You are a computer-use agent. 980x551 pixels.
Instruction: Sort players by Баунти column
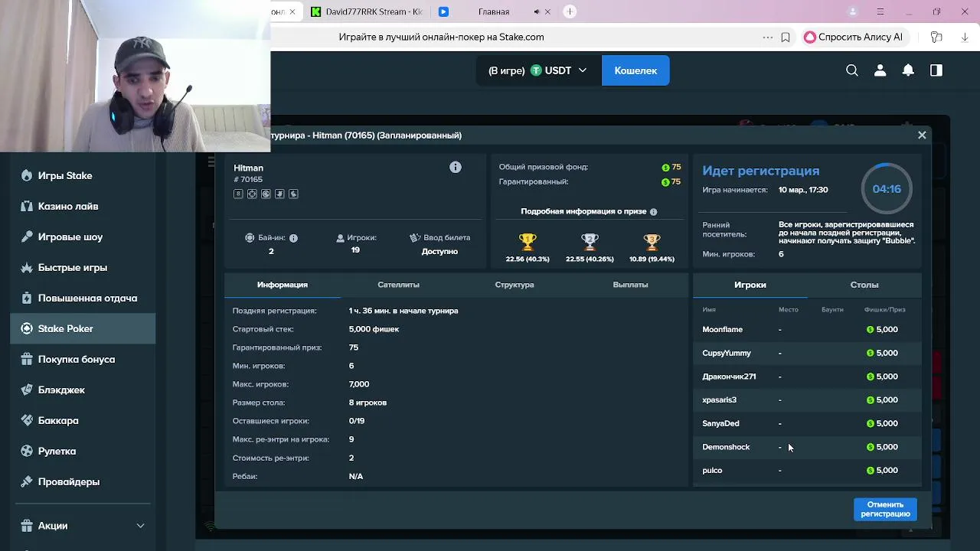coord(832,310)
